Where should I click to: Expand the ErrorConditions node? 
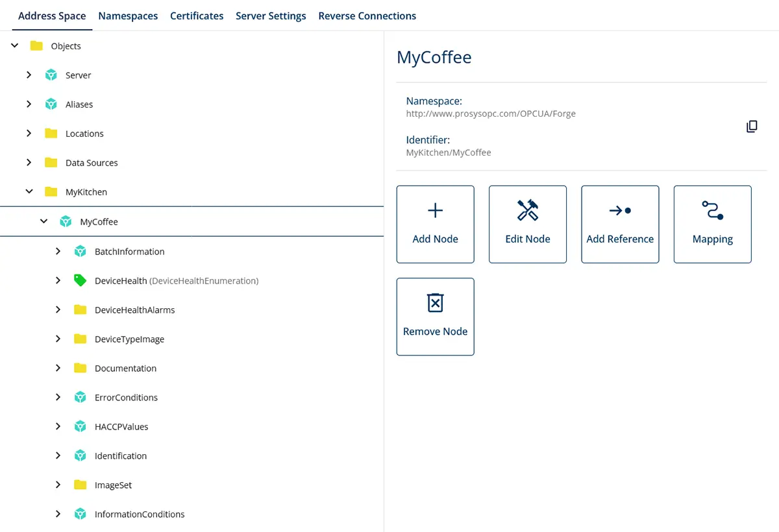[x=58, y=398]
